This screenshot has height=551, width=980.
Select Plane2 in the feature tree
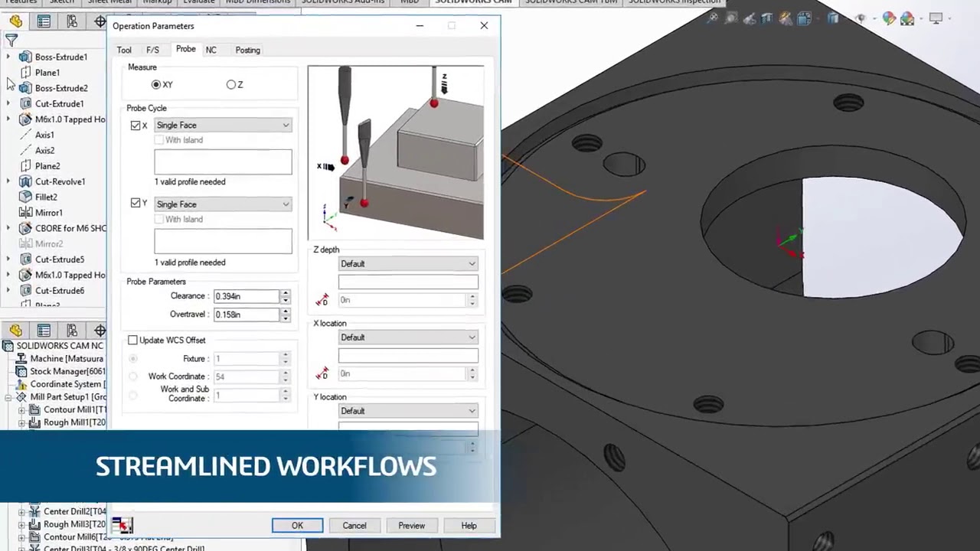tap(47, 166)
